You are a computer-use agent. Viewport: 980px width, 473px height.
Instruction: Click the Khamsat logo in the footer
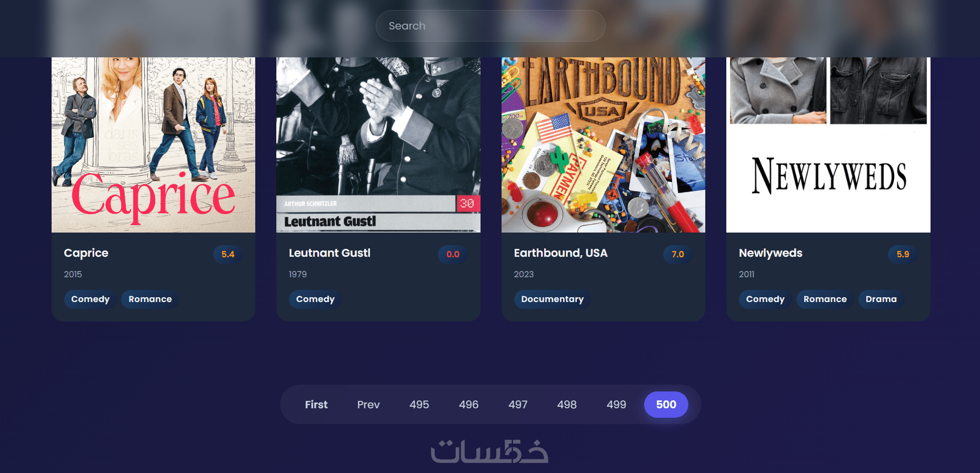pos(489,451)
